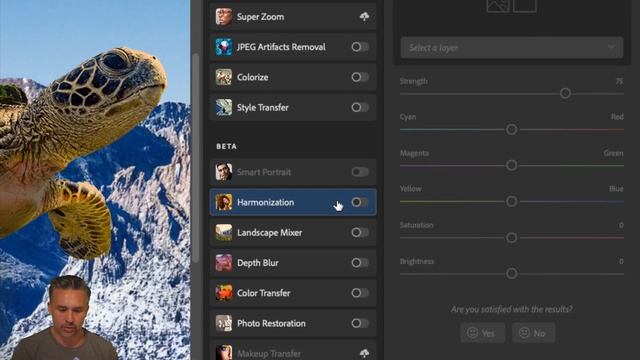Click the Photo Restoration thumbnail icon
This screenshot has height=360, width=640.
click(224, 323)
